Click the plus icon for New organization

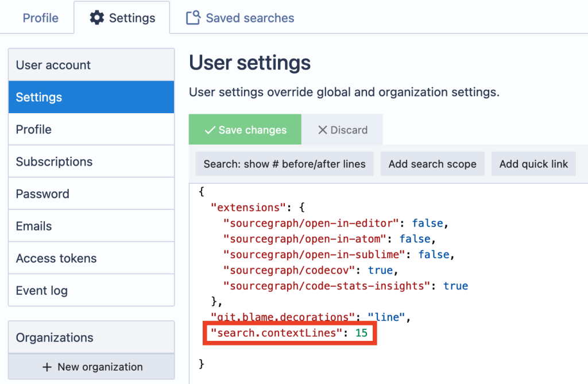point(47,367)
